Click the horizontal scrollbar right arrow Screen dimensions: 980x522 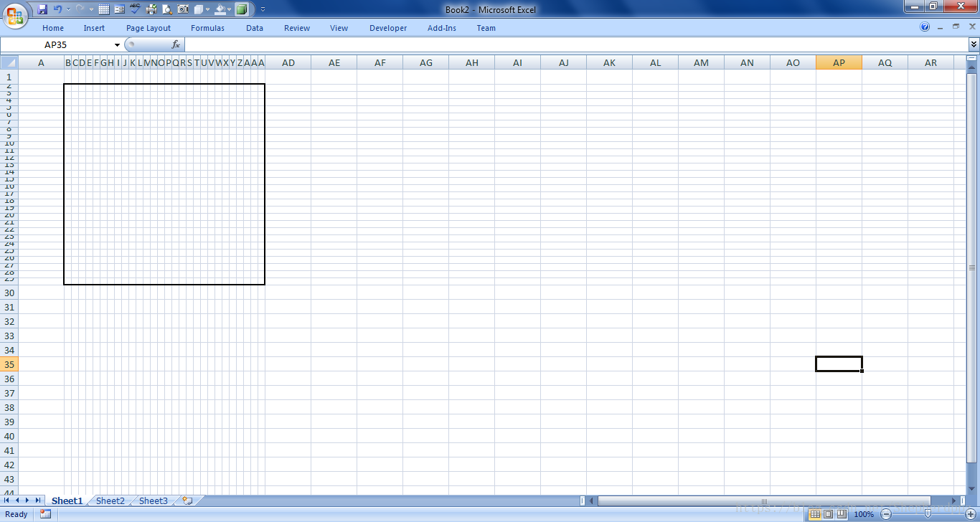click(953, 500)
